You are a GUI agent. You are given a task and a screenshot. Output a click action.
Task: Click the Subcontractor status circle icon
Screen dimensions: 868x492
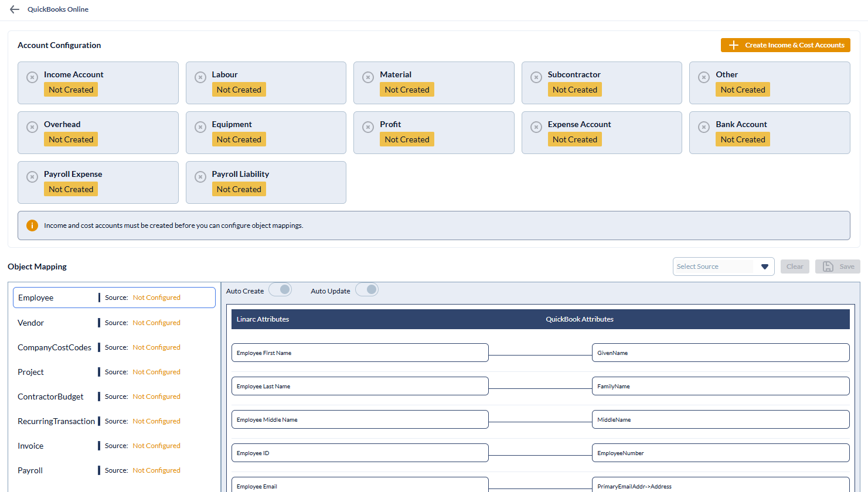point(536,77)
